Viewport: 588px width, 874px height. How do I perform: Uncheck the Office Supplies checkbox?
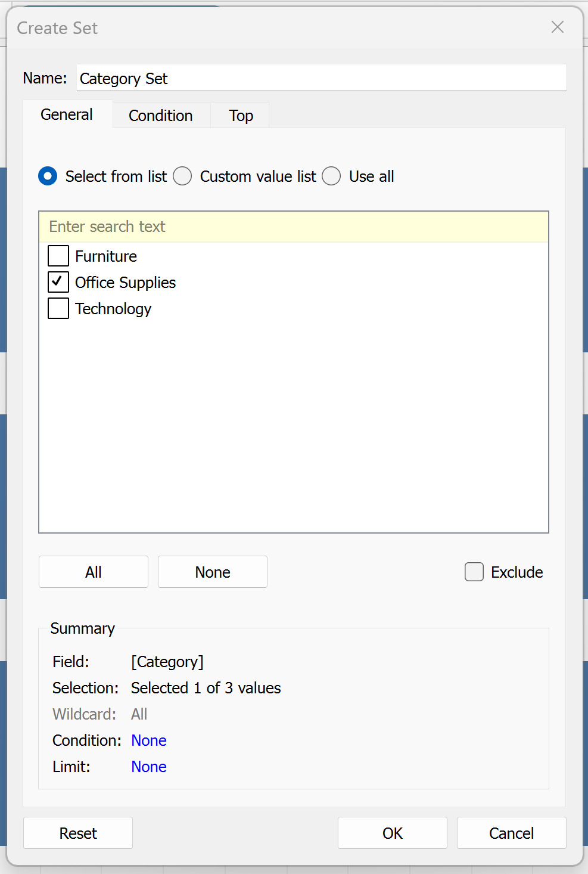click(x=58, y=283)
